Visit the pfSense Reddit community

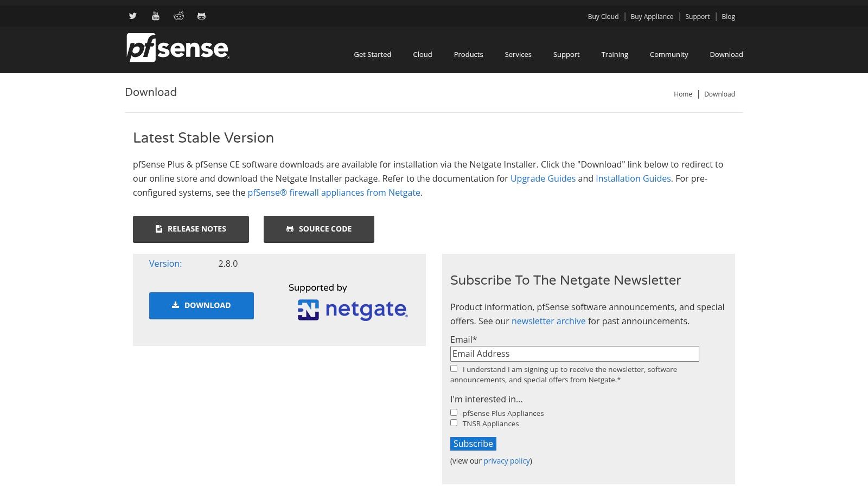point(178,16)
